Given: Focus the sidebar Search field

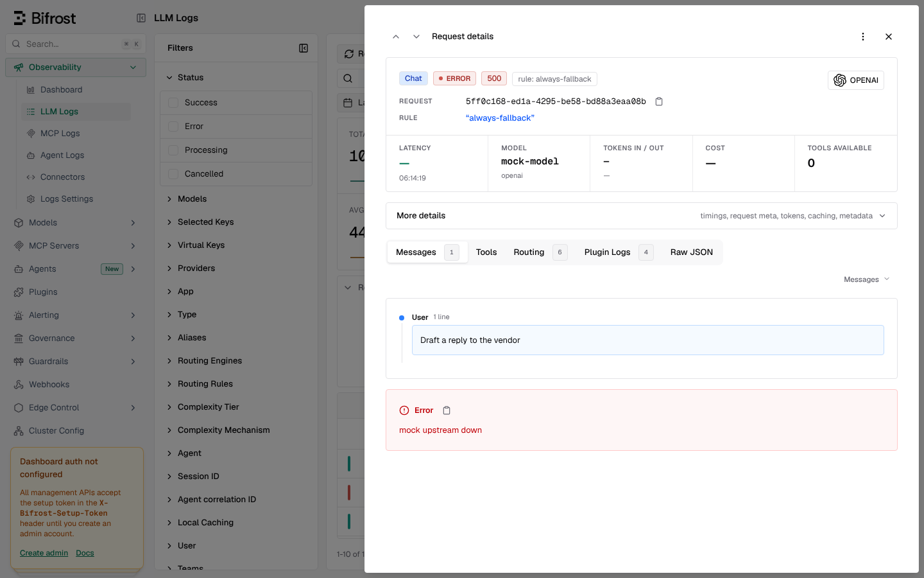Looking at the screenshot, I should pyautogui.click(x=76, y=44).
